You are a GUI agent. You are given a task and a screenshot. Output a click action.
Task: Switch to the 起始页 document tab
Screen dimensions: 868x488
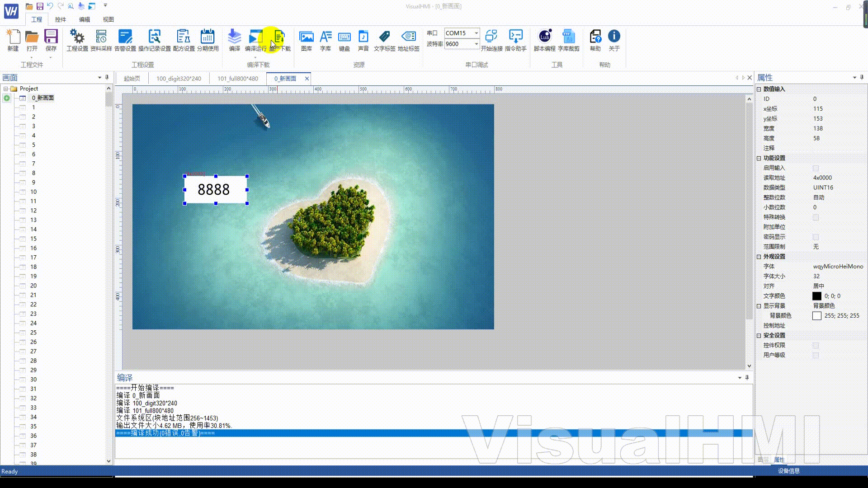132,79
